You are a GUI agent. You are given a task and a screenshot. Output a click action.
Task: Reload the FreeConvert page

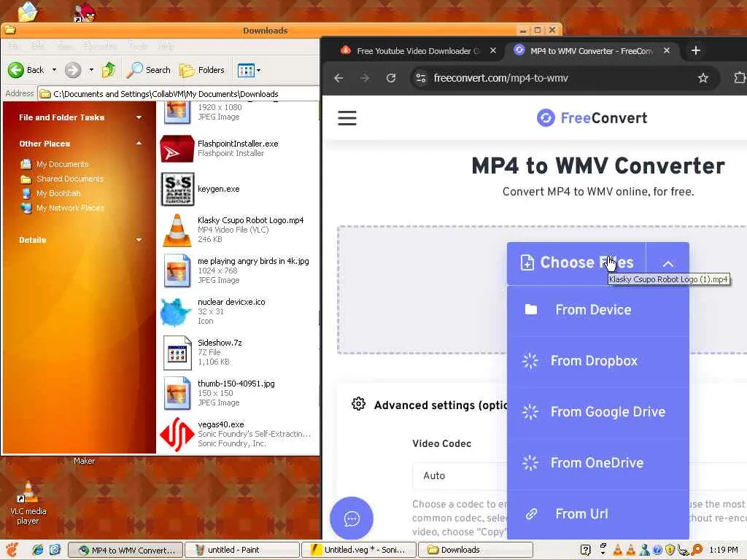[x=391, y=78]
